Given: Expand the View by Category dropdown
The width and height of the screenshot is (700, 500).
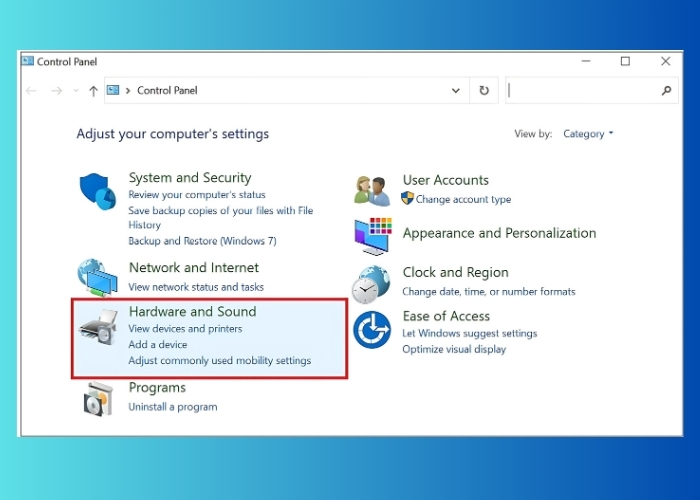Looking at the screenshot, I should (588, 134).
